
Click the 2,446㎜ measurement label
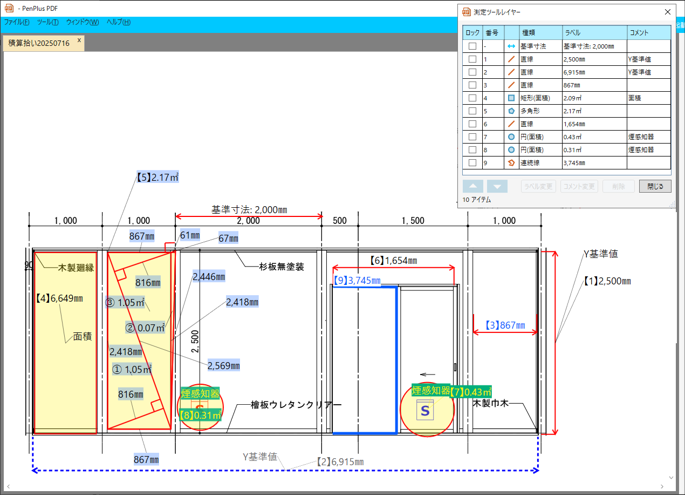(x=209, y=277)
